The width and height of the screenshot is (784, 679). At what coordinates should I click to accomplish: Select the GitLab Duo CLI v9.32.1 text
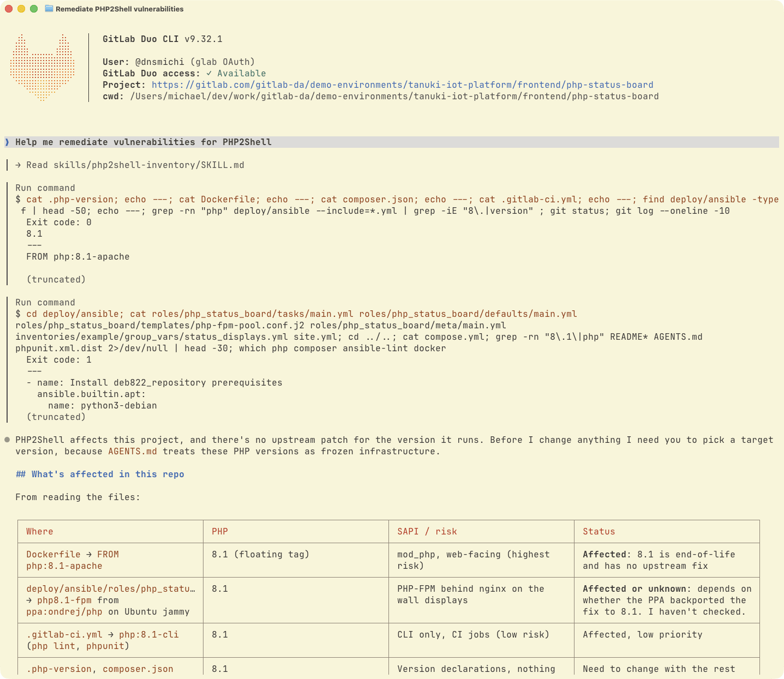click(163, 39)
